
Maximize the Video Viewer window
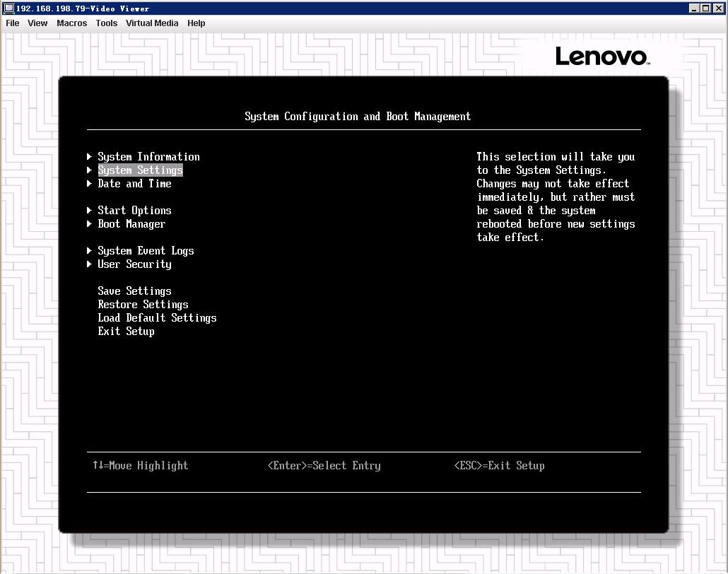(x=706, y=8)
